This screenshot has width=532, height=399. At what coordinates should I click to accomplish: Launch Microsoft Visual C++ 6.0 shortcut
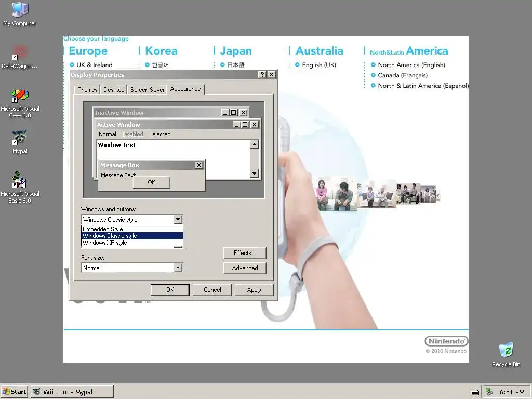click(x=20, y=103)
